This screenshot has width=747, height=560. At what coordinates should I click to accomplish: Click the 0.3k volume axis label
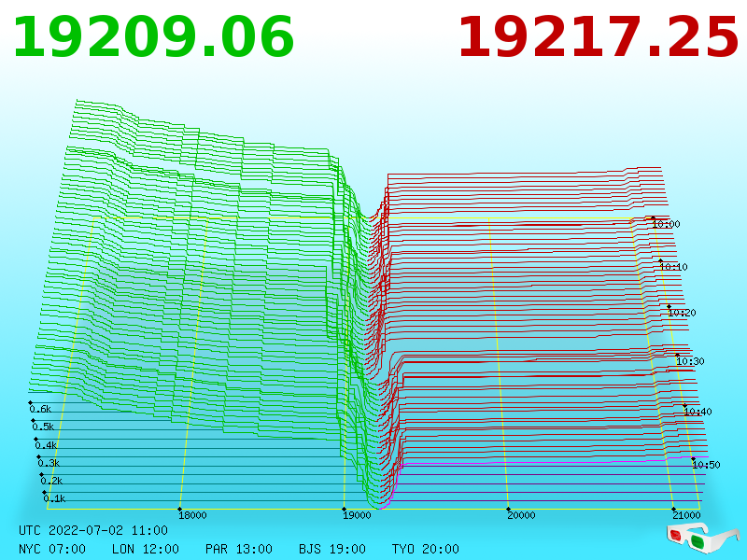(49, 463)
